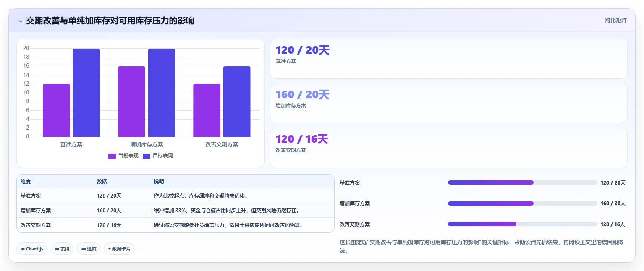This screenshot has height=271, width=644.
Task: Click the 增加库存方案 progress bar
Action: click(x=522, y=203)
